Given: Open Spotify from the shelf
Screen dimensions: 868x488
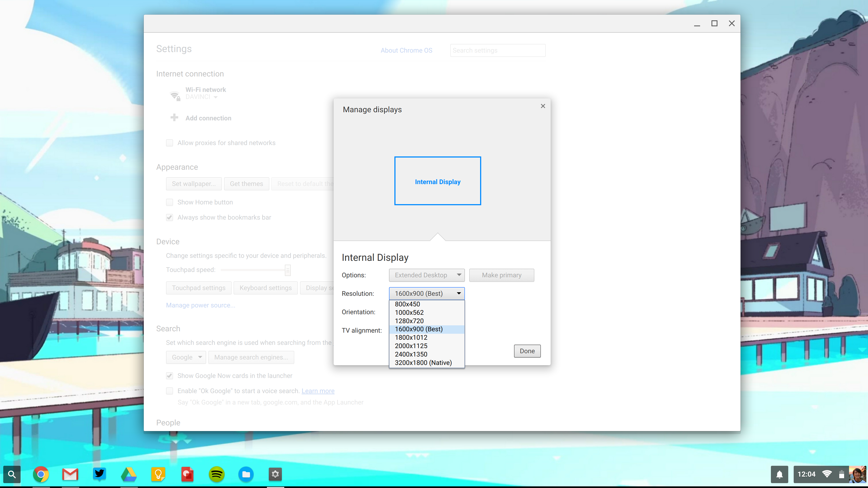Looking at the screenshot, I should 217,474.
